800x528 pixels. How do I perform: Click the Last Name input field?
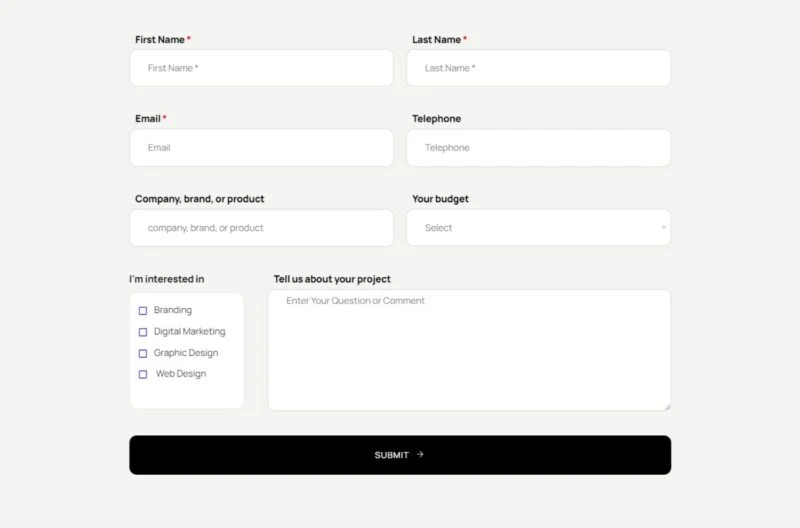tap(538, 68)
